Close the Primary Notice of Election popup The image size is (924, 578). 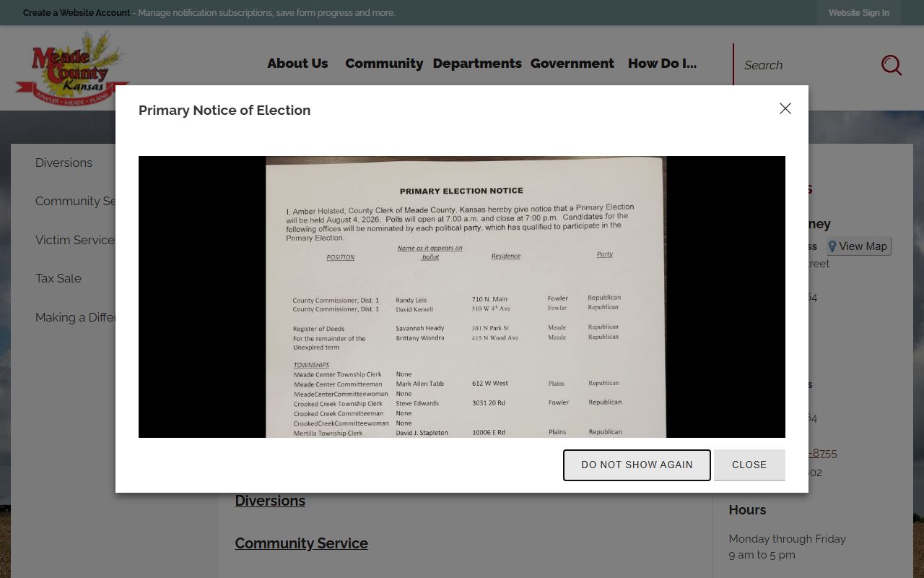785,108
